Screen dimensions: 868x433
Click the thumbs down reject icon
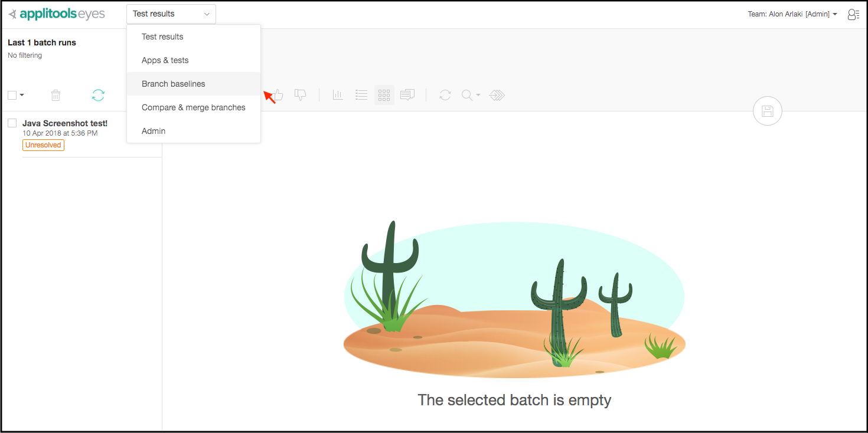click(x=301, y=94)
